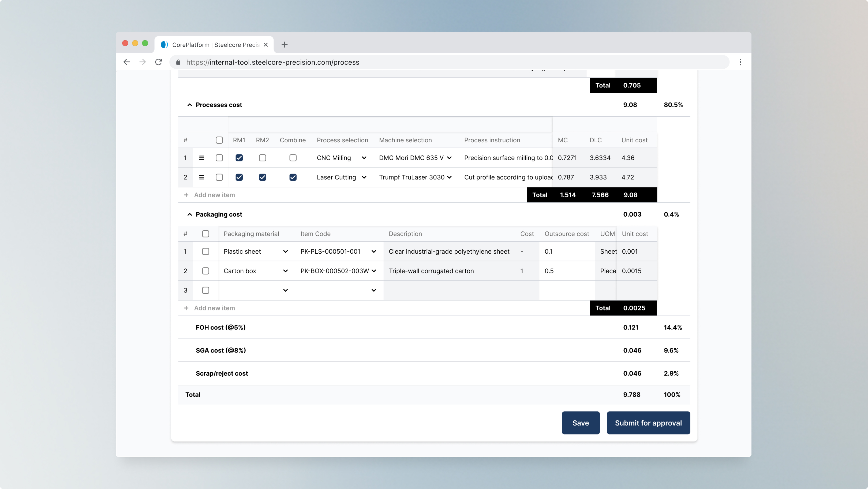Screen dimensions: 868x489
Task: Collapse the Processes cost section
Action: pos(190,105)
